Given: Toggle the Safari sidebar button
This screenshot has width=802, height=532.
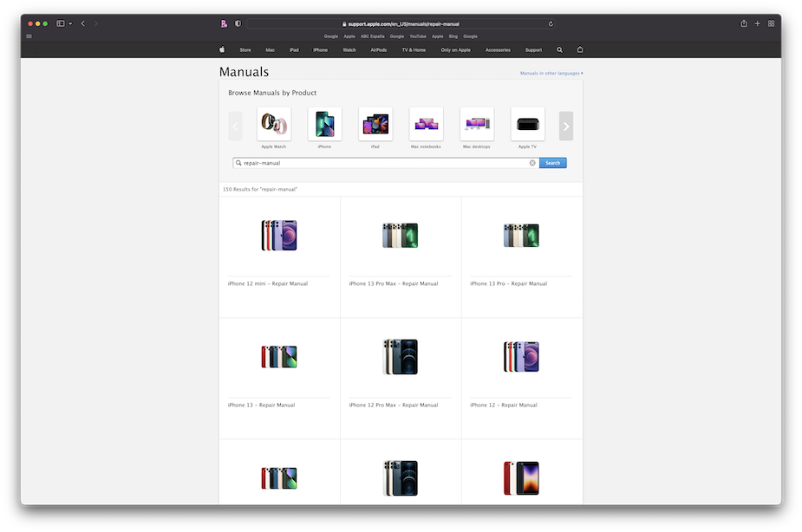Looking at the screenshot, I should tap(61, 23).
